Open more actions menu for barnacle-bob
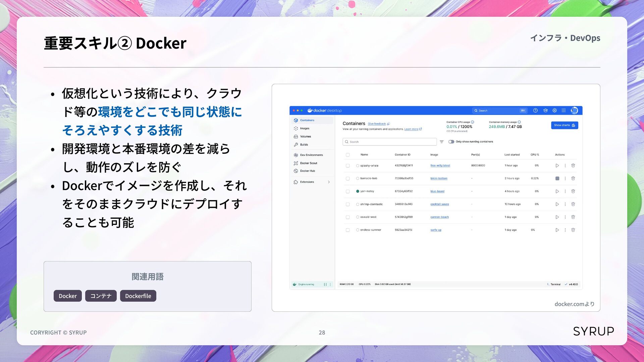This screenshot has height=362, width=644. click(x=565, y=178)
